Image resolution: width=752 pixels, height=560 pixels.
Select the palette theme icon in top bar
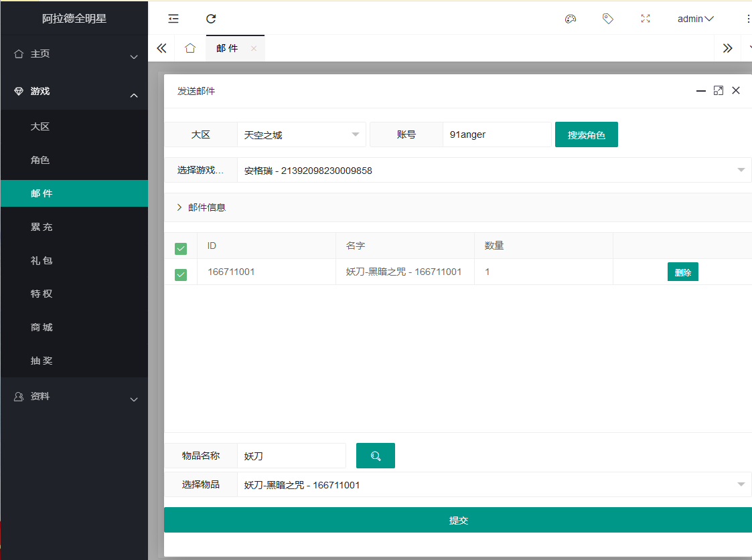571,18
